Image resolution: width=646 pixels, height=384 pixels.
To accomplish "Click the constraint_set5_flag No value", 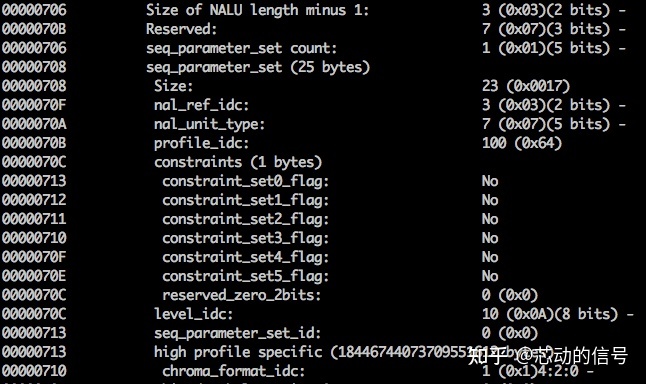I will pyautogui.click(x=490, y=276).
